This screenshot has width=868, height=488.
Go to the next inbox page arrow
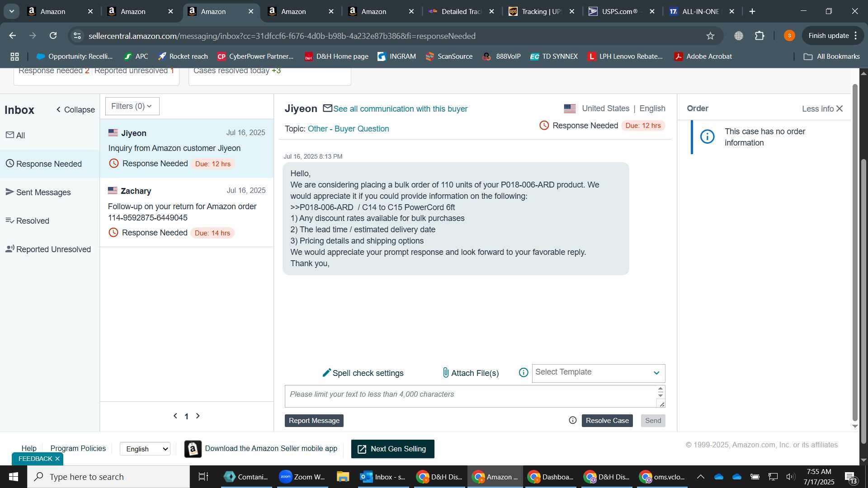click(198, 416)
